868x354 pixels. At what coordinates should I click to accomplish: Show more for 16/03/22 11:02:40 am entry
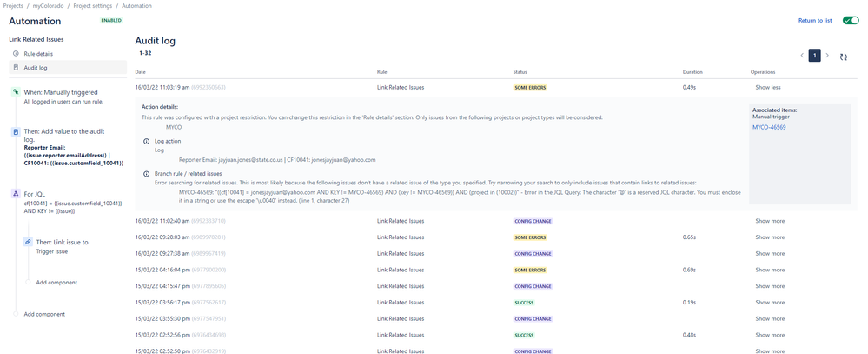click(770, 221)
